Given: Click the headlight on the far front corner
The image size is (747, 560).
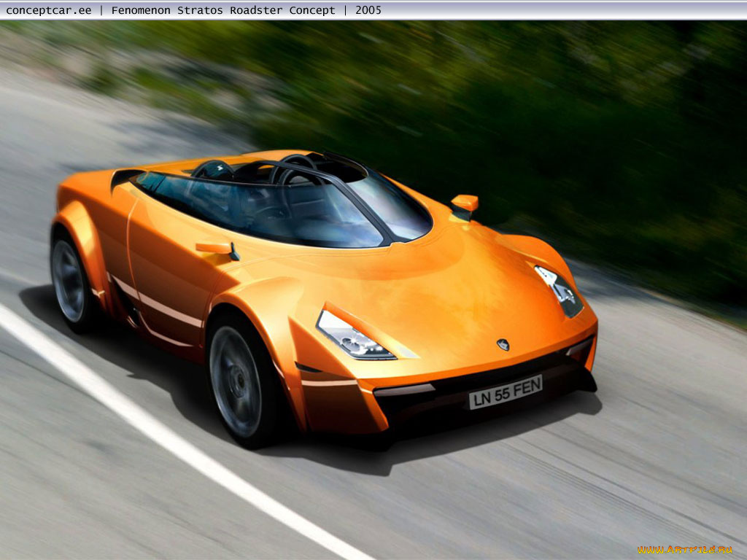Looking at the screenshot, I should click(x=560, y=290).
